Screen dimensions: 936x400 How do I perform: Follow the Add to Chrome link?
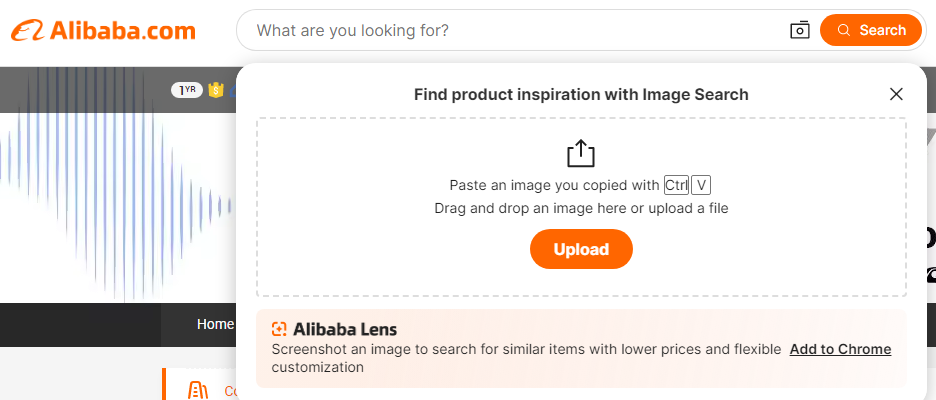coord(840,349)
